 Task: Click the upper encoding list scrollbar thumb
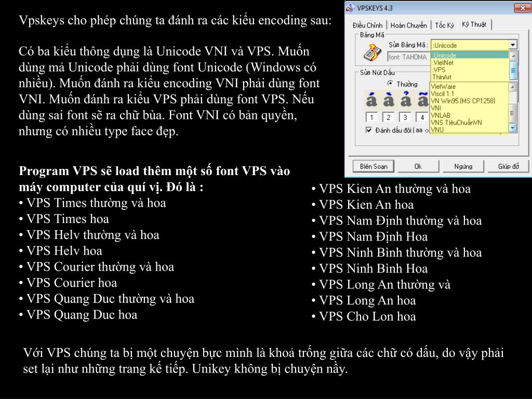click(513, 70)
